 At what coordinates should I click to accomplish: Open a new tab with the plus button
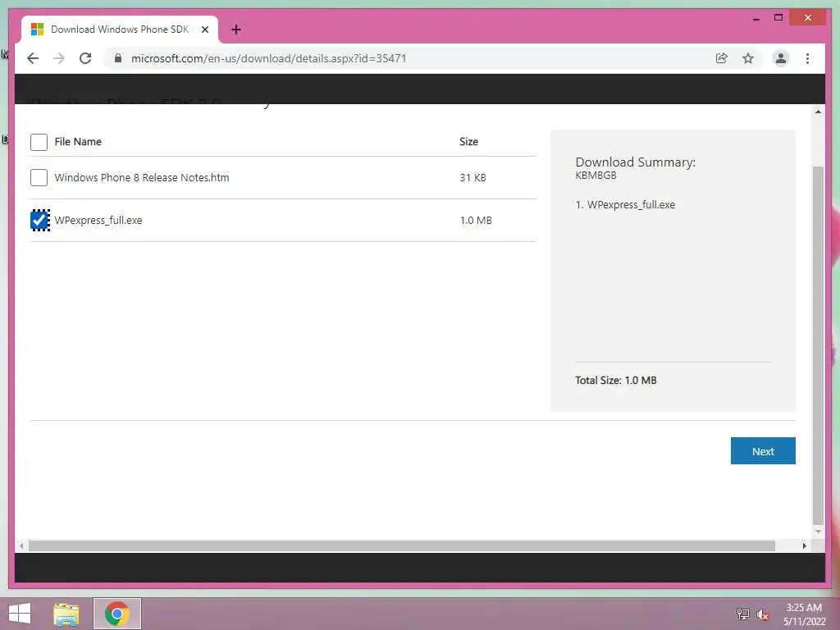coord(235,30)
